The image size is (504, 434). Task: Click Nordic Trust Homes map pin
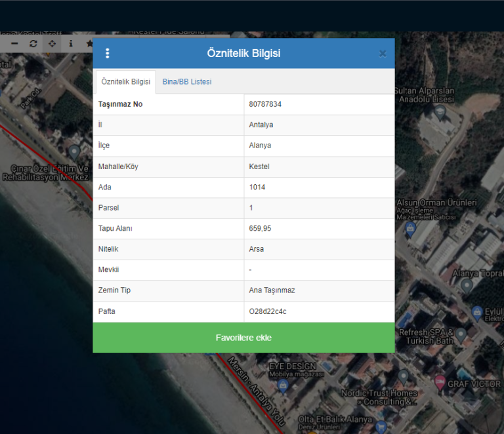coord(403,377)
